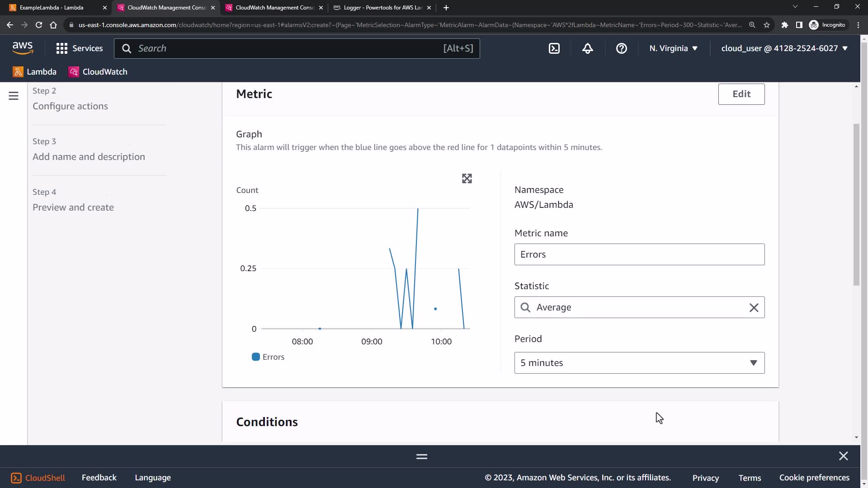Image resolution: width=868 pixels, height=488 pixels.
Task: Clear the Average statistic with the X icon
Action: (x=754, y=308)
